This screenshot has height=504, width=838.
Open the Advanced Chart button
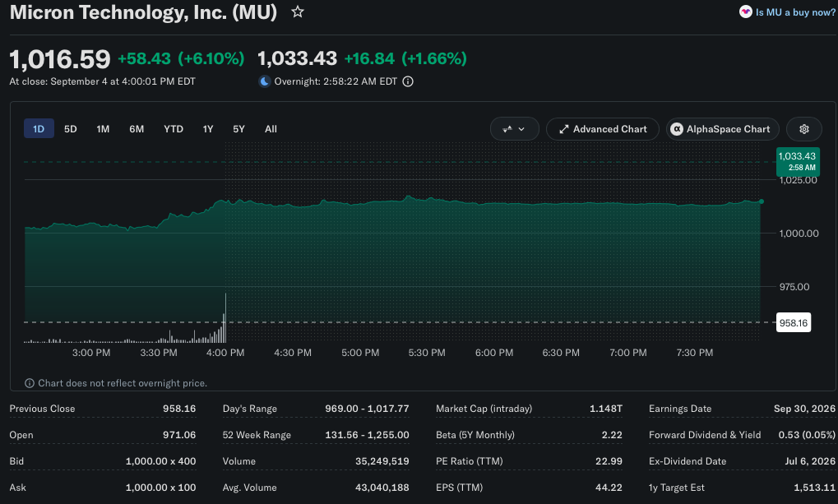(x=602, y=129)
